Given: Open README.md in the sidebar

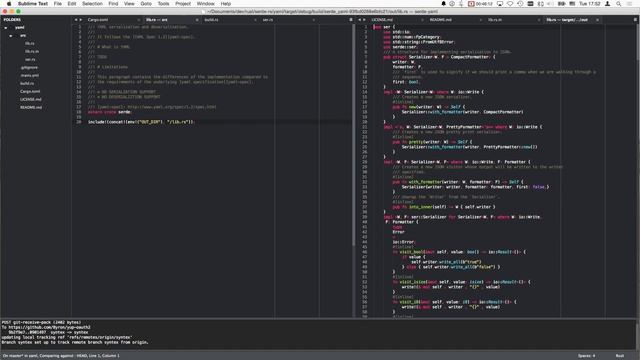Looking at the screenshot, I should (31, 107).
